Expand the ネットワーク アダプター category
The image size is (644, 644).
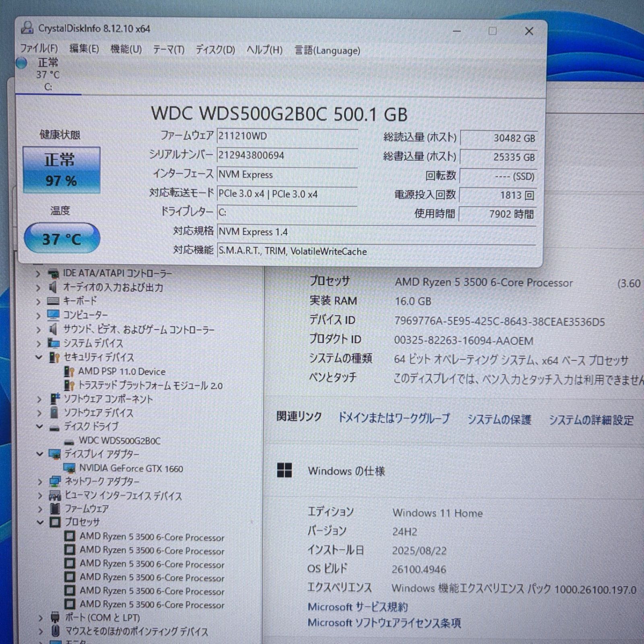[x=39, y=482]
